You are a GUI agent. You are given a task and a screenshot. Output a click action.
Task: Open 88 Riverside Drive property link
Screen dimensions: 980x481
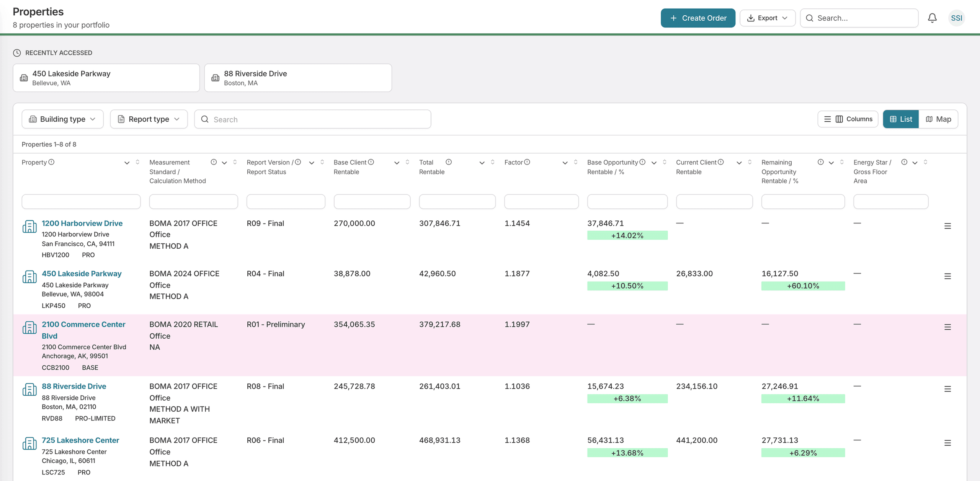(x=74, y=386)
